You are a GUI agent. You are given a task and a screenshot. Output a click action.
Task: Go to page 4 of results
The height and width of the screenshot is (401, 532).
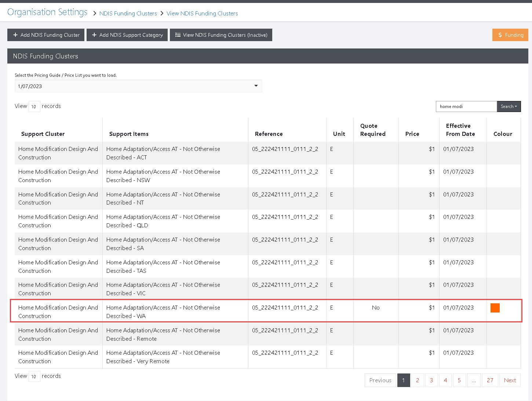445,380
